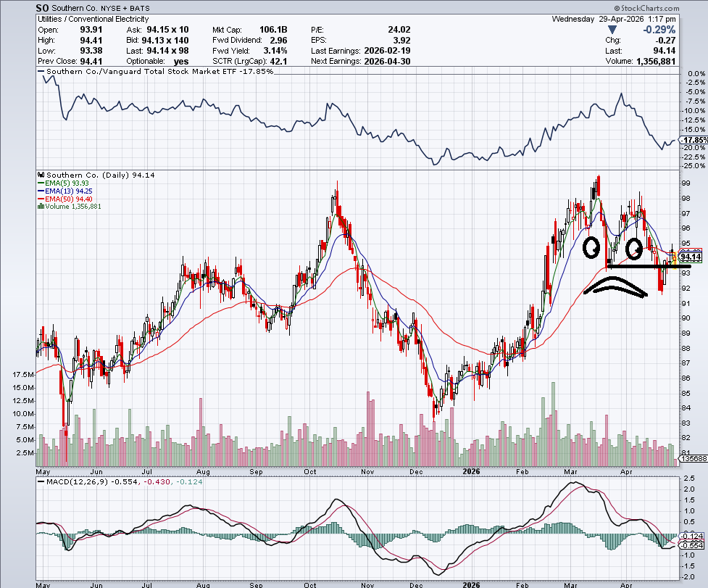This screenshot has height=588, width=708.
Task: Click the Low value 93.38
Action: [x=91, y=51]
